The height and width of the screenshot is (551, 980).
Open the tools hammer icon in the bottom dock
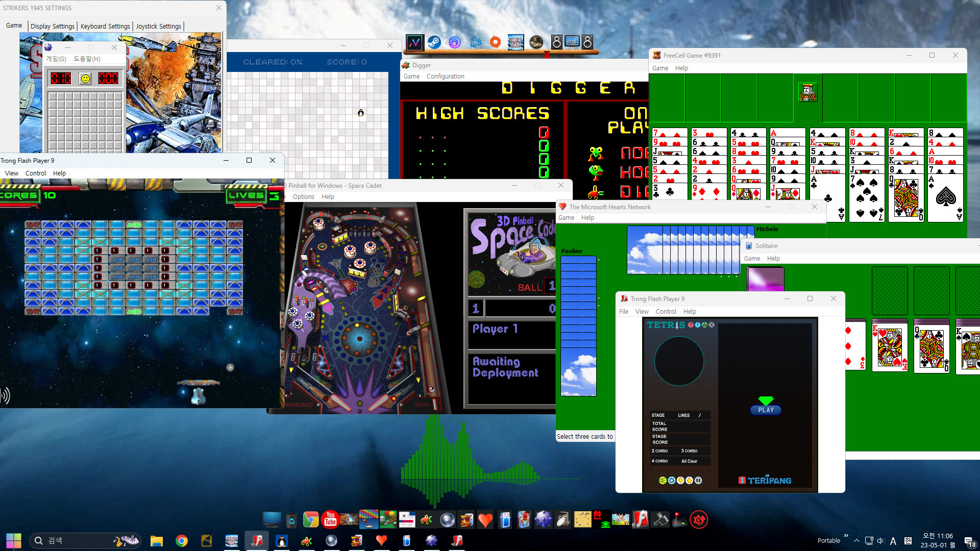660,519
